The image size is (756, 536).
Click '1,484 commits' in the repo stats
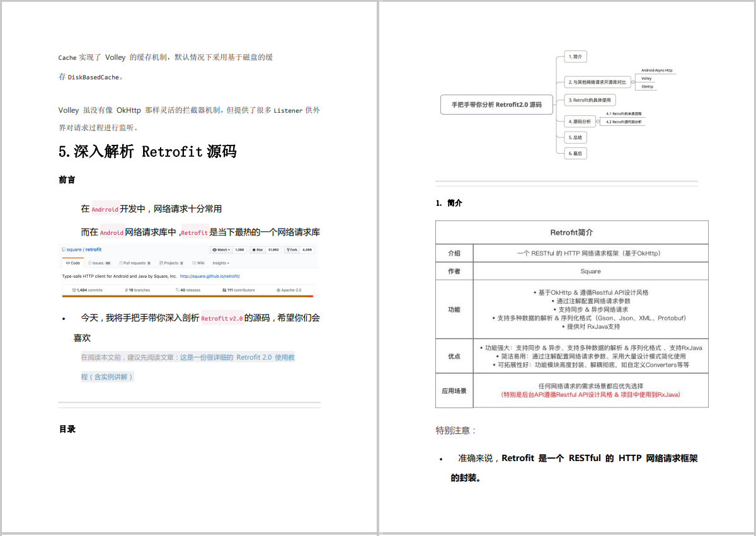(88, 290)
